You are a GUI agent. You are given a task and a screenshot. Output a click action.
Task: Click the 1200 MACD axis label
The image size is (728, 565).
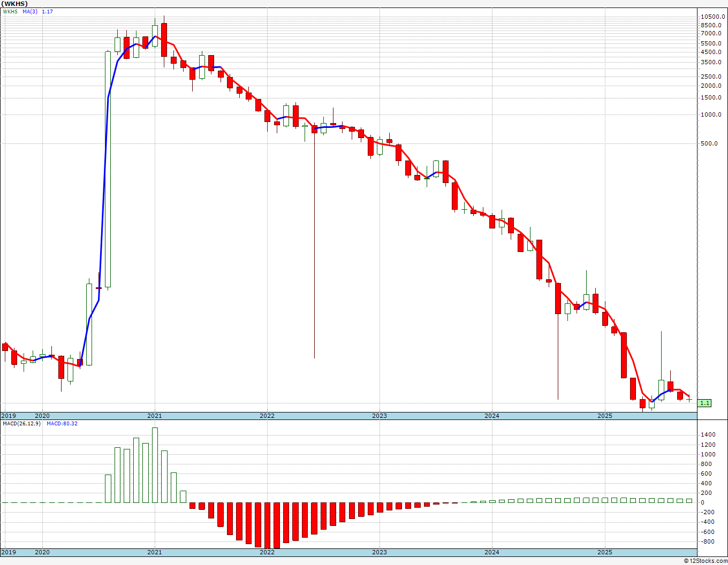709,445
